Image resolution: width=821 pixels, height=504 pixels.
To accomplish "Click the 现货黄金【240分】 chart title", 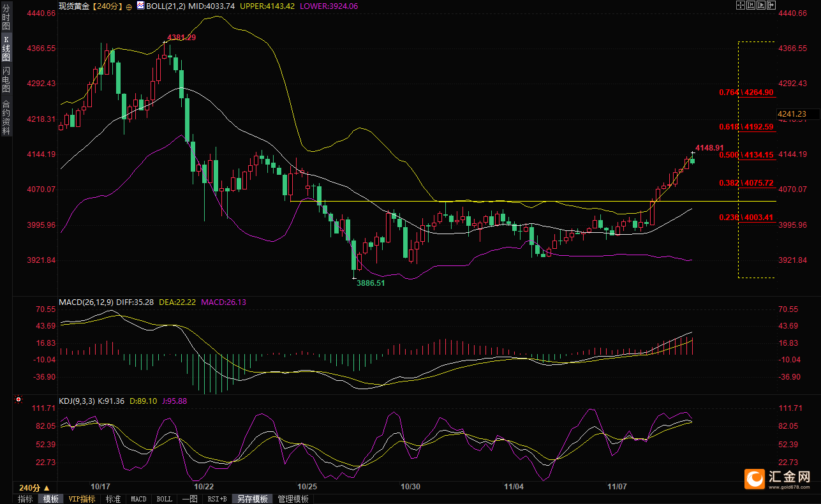I will (91, 6).
